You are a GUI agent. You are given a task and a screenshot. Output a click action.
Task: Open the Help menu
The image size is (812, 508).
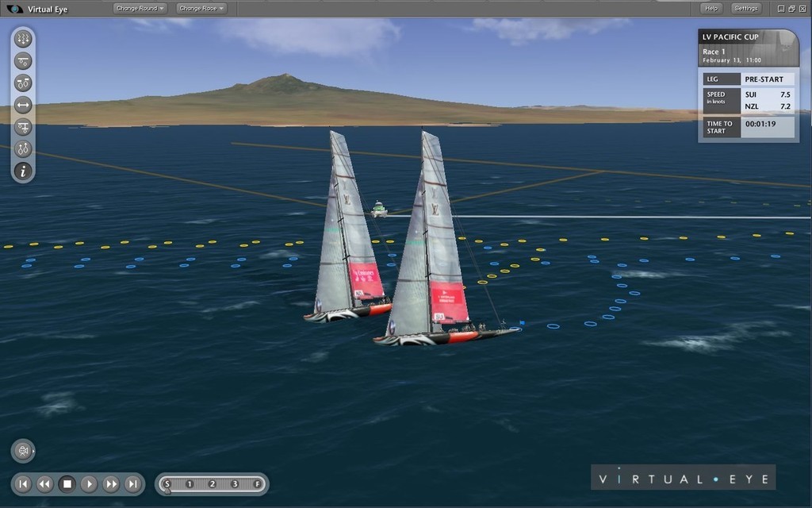711,8
